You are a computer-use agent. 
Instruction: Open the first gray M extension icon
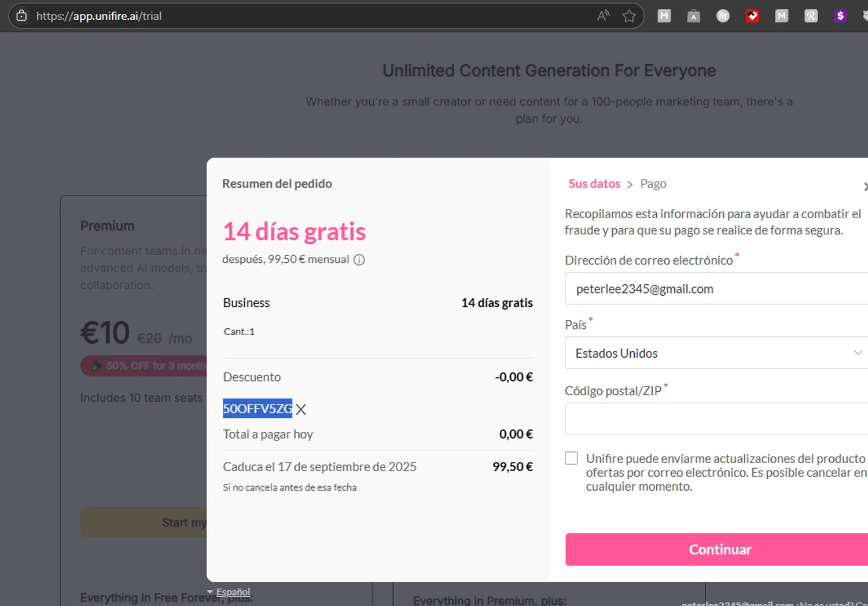pyautogui.click(x=664, y=16)
